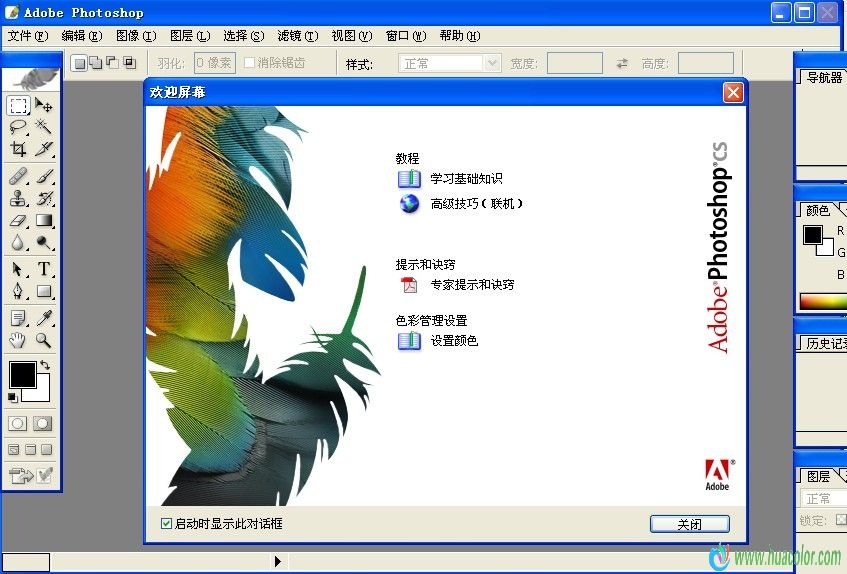Image resolution: width=847 pixels, height=574 pixels.
Task: Select the Path Selection tool
Action: 18,269
